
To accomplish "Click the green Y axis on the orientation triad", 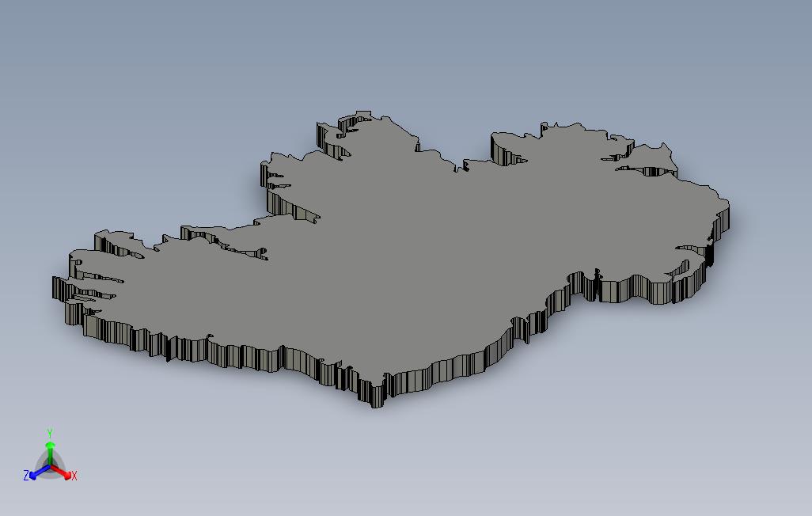I will pos(50,453).
